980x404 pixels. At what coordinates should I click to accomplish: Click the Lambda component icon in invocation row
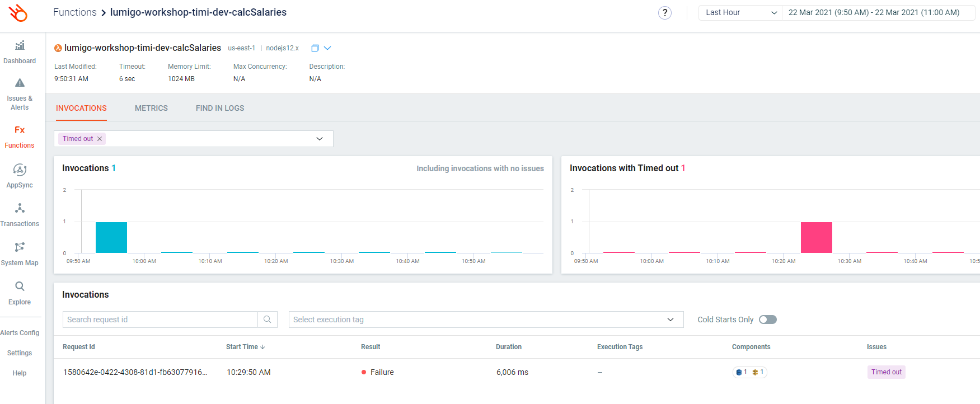click(755, 372)
